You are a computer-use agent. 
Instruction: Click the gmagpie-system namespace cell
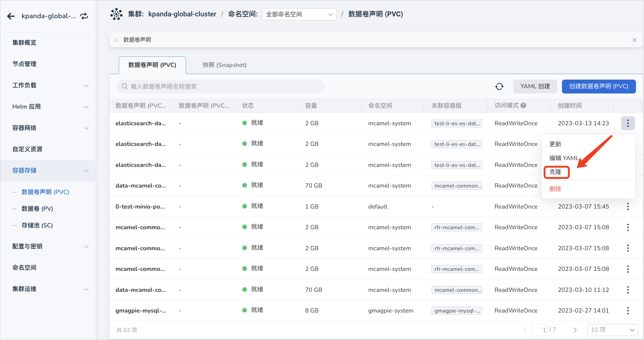point(391,311)
